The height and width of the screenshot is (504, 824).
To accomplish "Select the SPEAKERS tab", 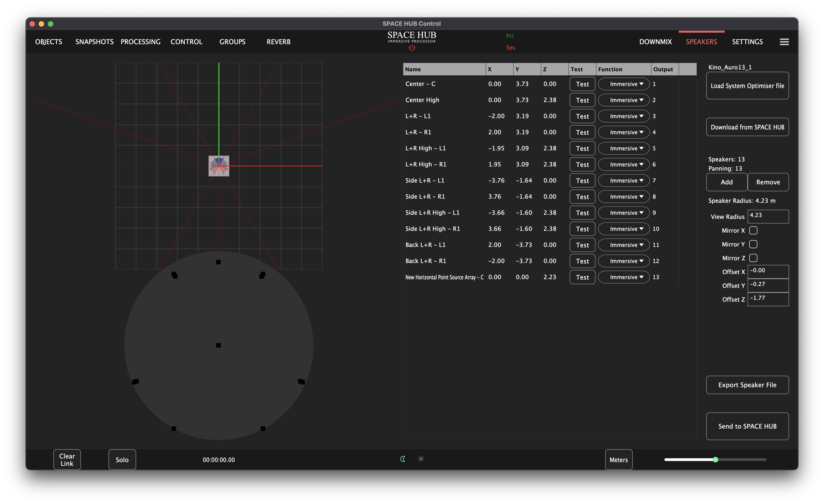I will [x=701, y=42].
